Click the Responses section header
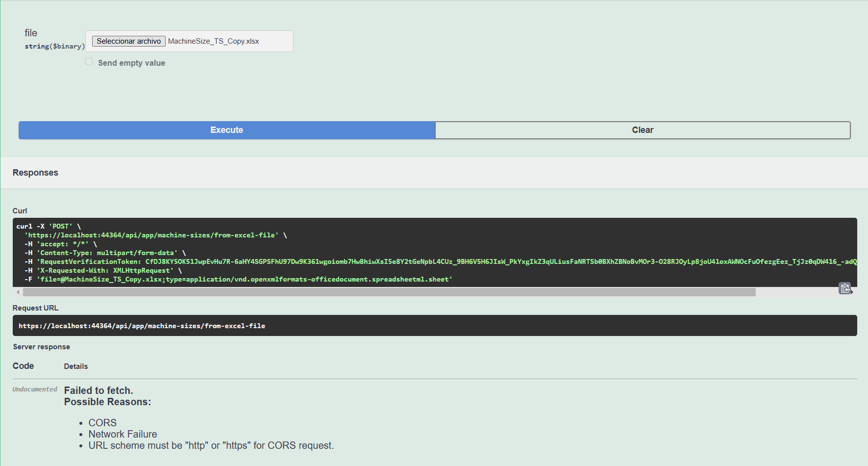This screenshot has height=466, width=868. tap(35, 173)
